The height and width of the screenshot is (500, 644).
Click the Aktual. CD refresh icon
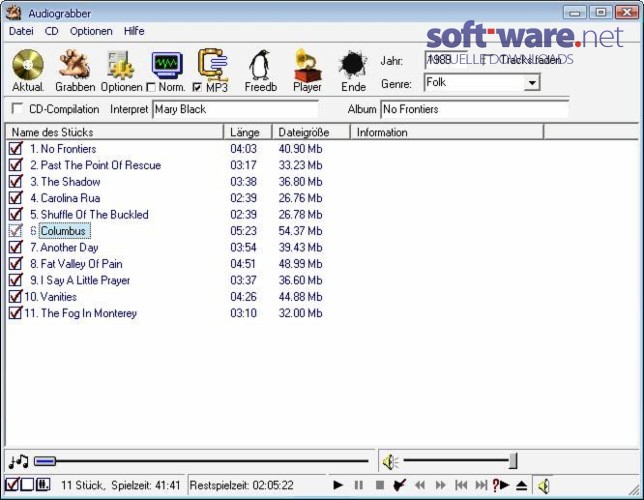pyautogui.click(x=28, y=65)
